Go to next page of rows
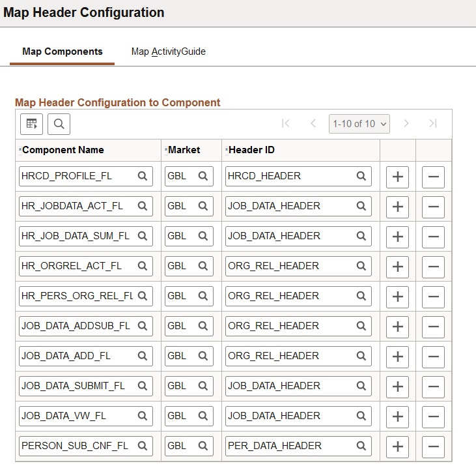Screen dimensions: 476x468 click(406, 123)
